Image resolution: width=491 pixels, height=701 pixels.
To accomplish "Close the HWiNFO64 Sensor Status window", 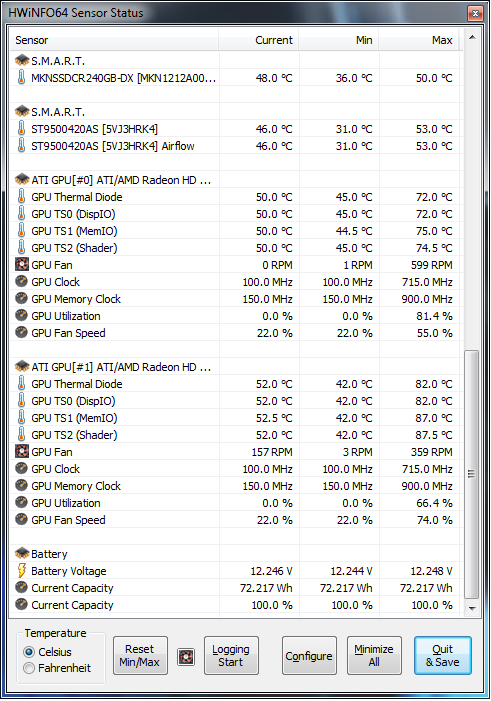I will [x=475, y=13].
